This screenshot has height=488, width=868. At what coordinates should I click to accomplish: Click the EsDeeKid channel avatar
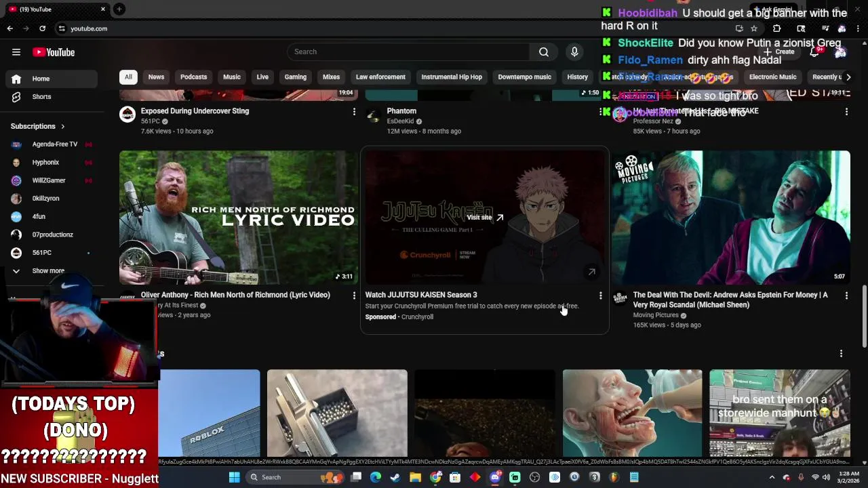[373, 115]
